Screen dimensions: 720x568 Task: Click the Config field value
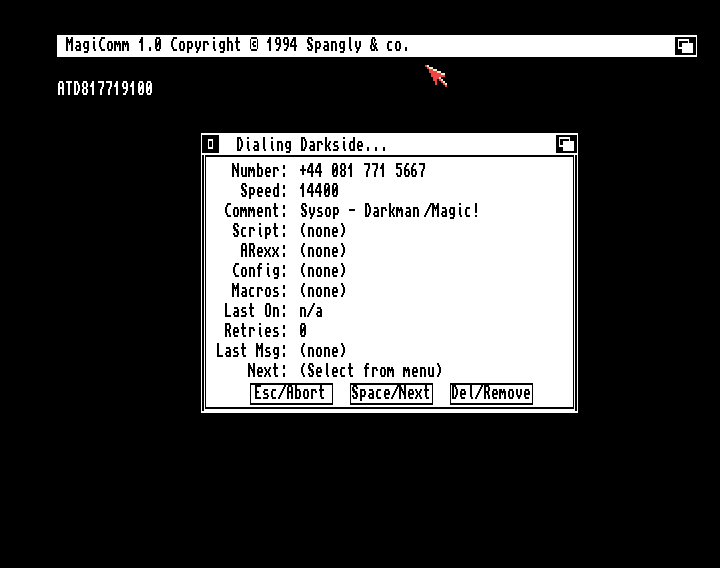pos(323,271)
